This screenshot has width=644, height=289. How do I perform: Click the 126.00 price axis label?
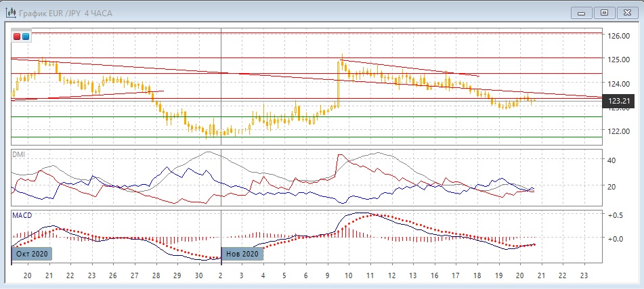(619, 36)
